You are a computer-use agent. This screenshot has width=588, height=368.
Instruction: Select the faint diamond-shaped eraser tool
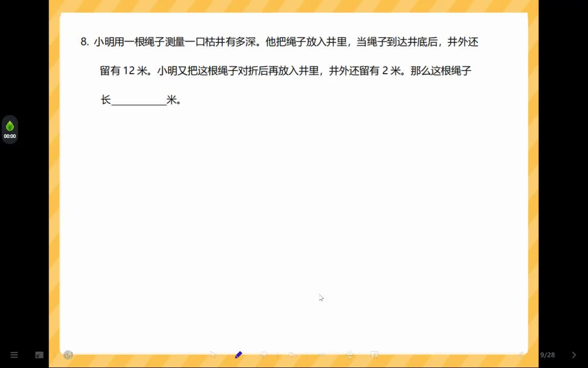coord(264,355)
